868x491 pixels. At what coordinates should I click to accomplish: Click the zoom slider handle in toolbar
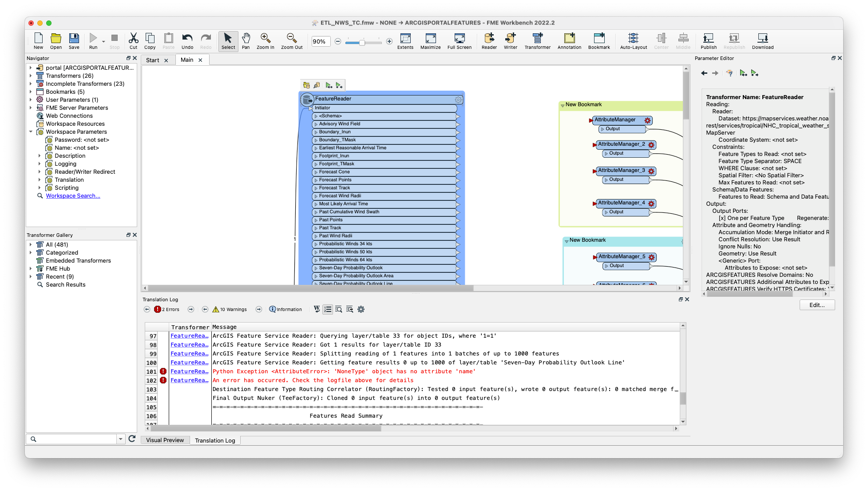[362, 42]
